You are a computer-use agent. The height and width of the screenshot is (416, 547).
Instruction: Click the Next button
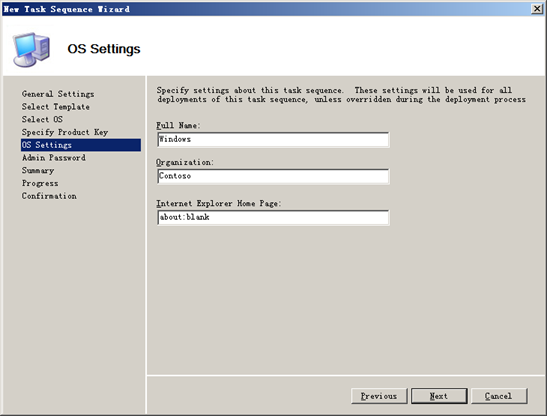439,396
